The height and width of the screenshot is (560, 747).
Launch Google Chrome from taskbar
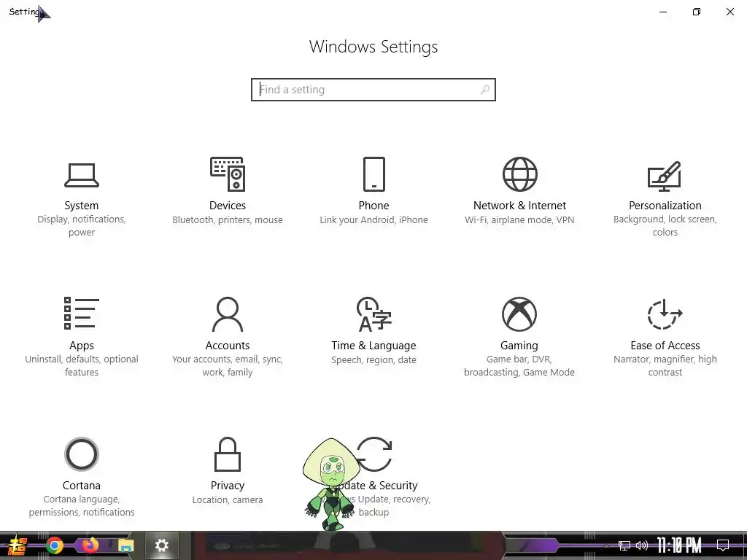click(54, 545)
